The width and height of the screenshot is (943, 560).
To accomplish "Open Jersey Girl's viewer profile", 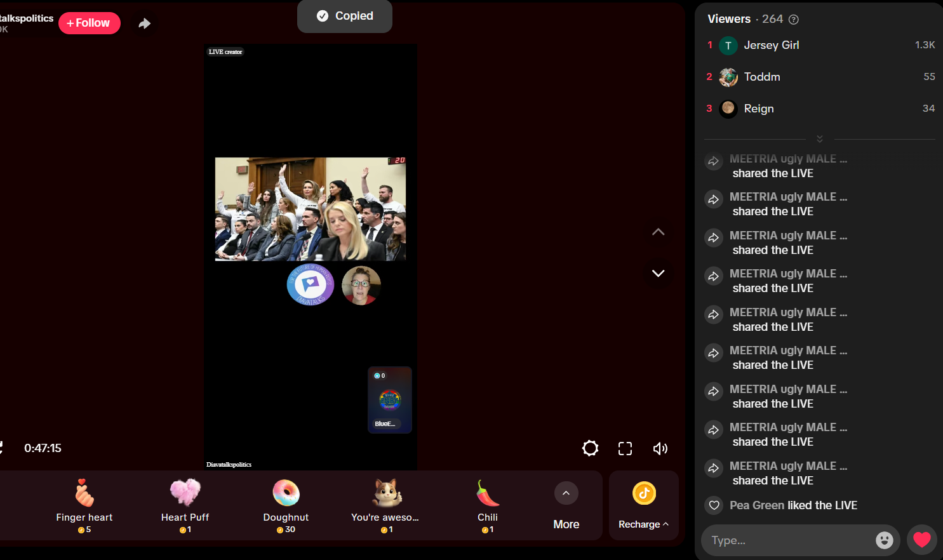I will 771,45.
